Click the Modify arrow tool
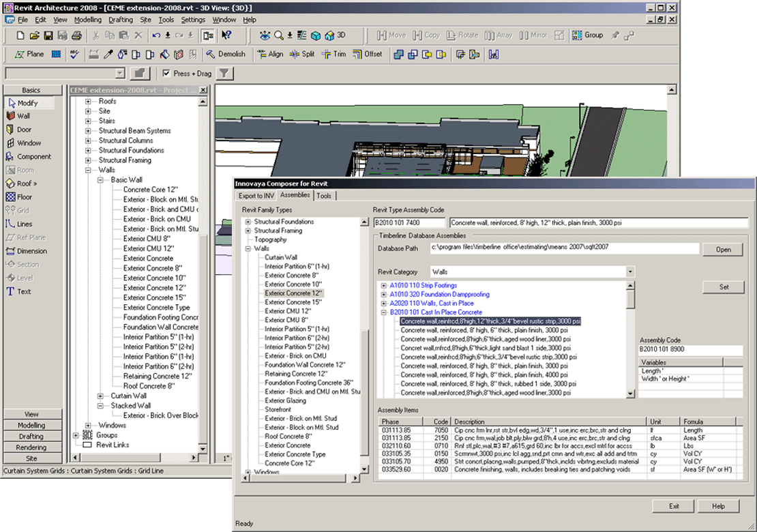757x532 pixels. [x=29, y=103]
